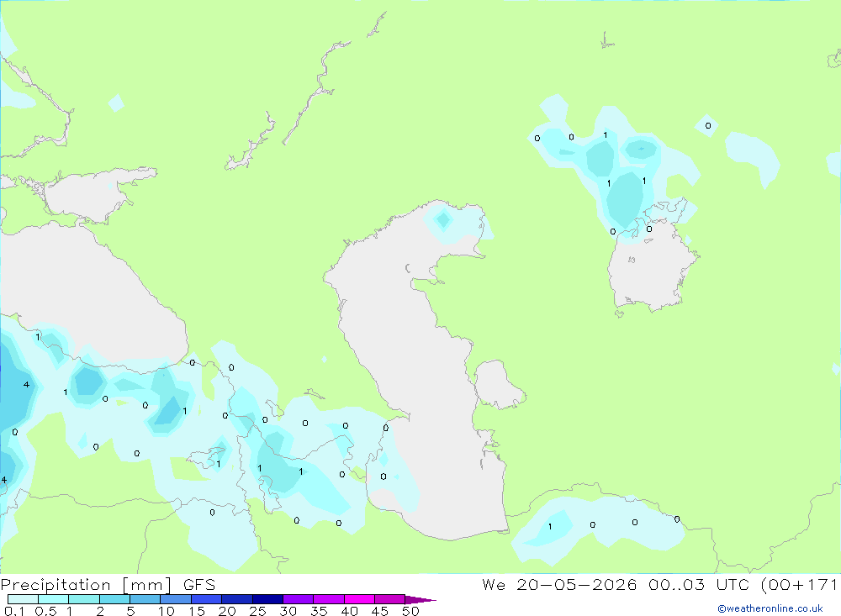Choose the 2 to 5 mm legend swatch
Viewport: 841px width, 616px height.
[x=114, y=599]
